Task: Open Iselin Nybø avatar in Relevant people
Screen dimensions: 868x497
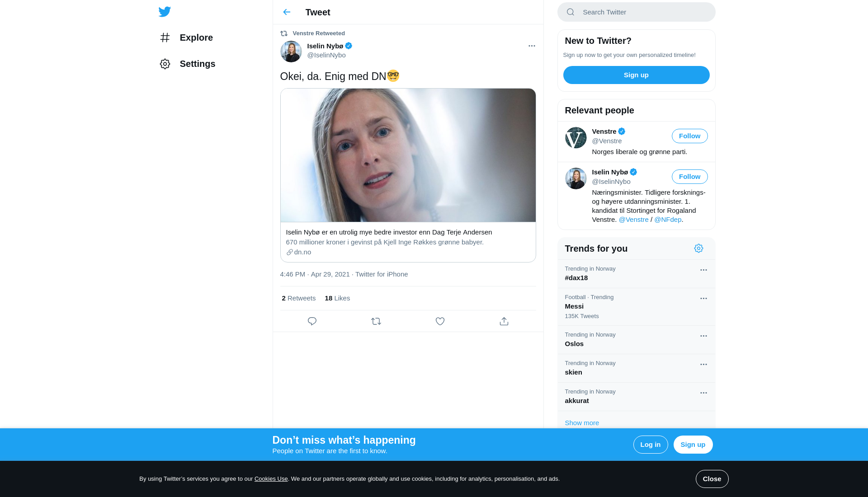Action: pyautogui.click(x=576, y=178)
